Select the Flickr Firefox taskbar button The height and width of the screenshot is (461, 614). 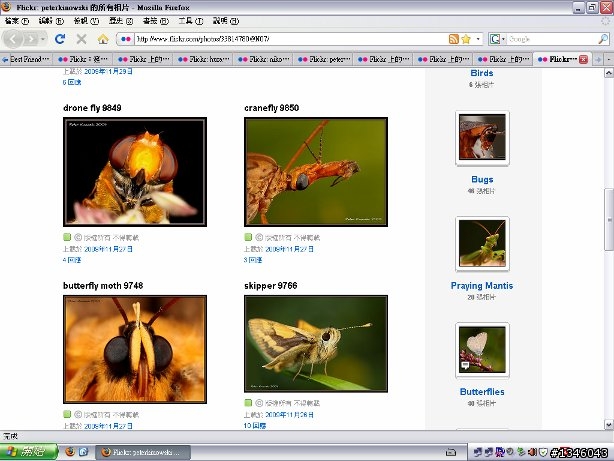143,452
